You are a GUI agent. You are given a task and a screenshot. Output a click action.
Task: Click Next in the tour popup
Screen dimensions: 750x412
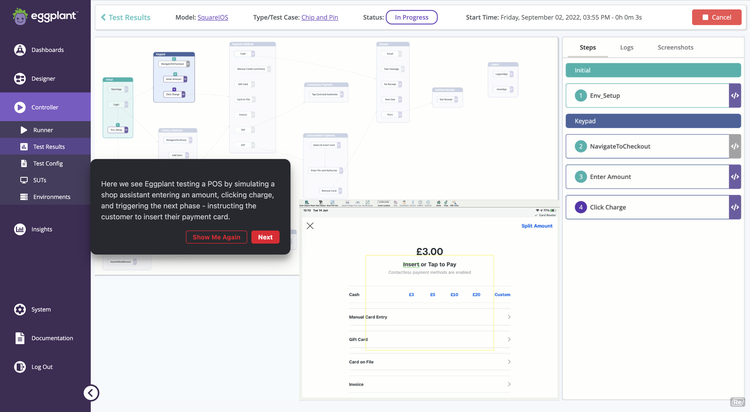(265, 237)
